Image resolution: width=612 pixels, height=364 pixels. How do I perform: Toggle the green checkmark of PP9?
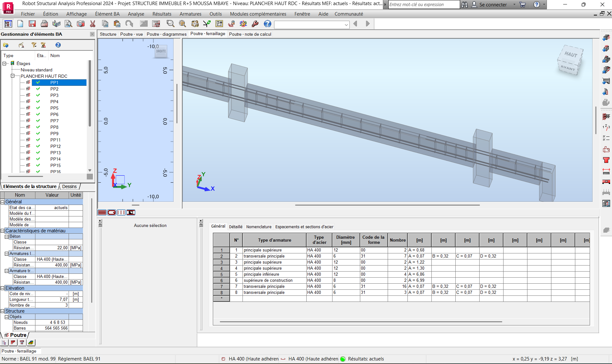click(x=38, y=134)
